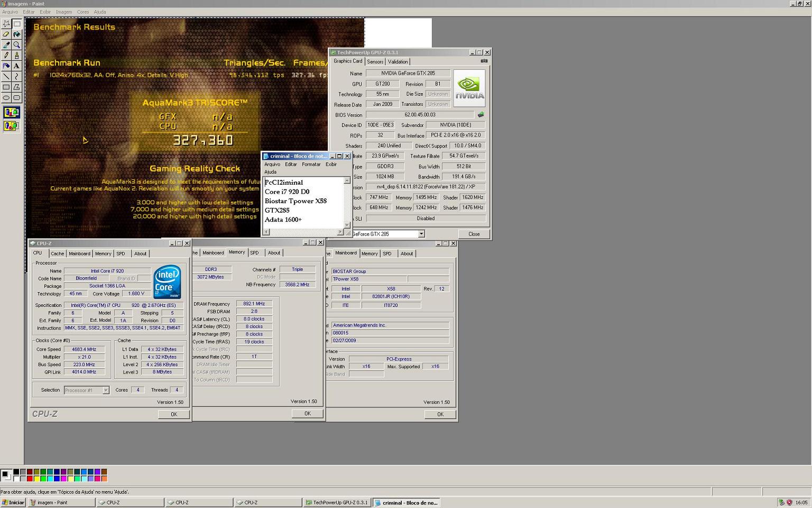
Task: Choose the Fill With Color bucket tool
Action: coord(17,34)
